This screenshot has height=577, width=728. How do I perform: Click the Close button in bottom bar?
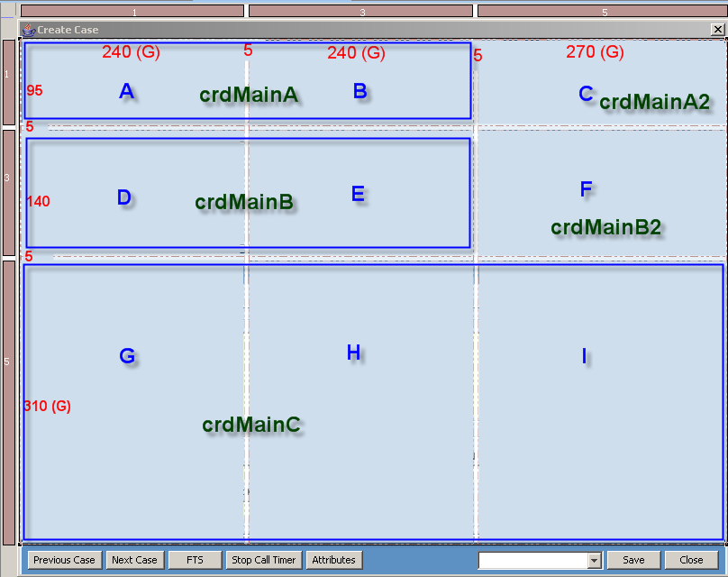(691, 560)
